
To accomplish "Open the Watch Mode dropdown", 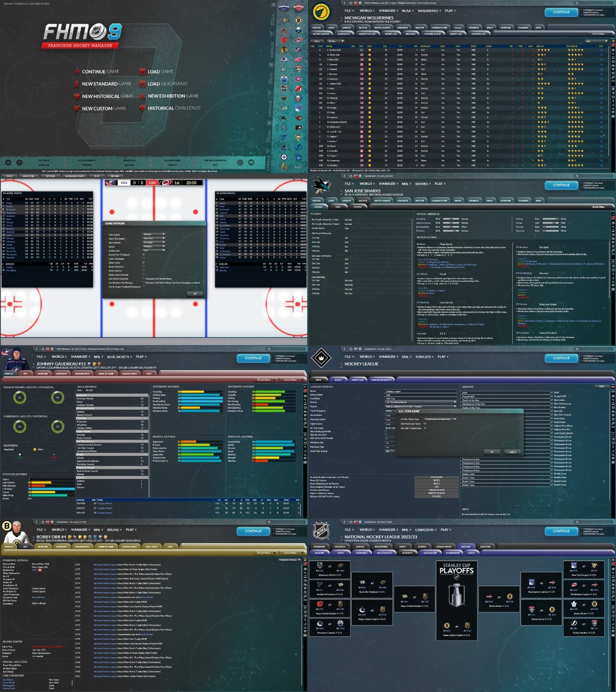I will coord(154,242).
